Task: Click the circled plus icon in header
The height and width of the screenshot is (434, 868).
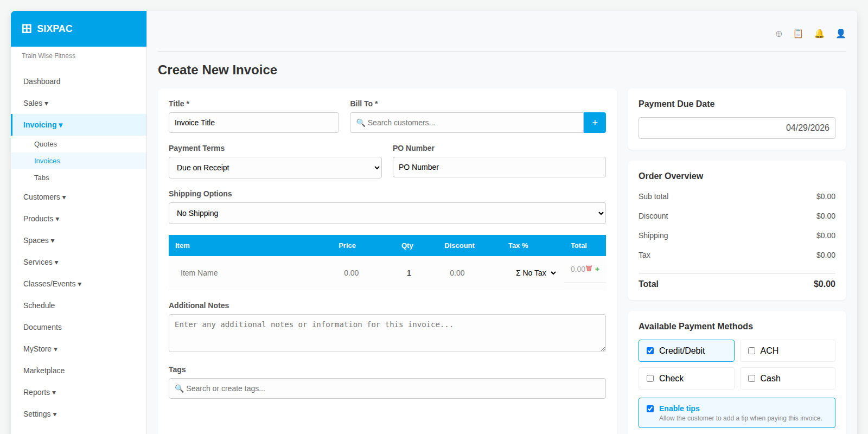Action: (778, 34)
